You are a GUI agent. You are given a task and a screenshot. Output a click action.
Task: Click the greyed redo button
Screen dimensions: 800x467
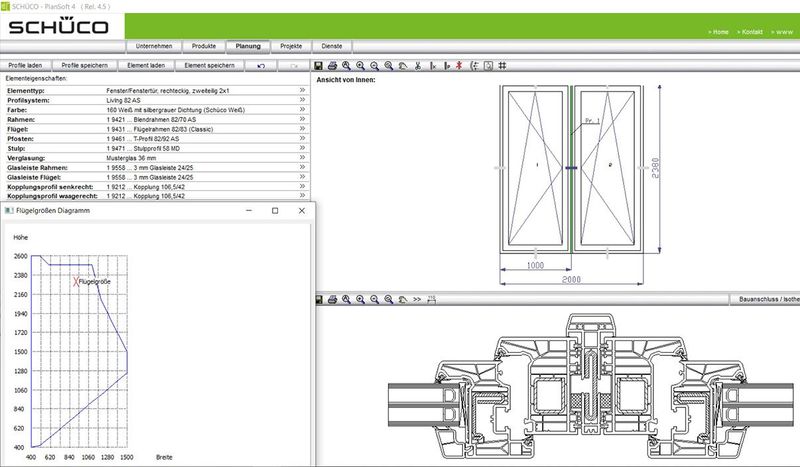click(294, 65)
